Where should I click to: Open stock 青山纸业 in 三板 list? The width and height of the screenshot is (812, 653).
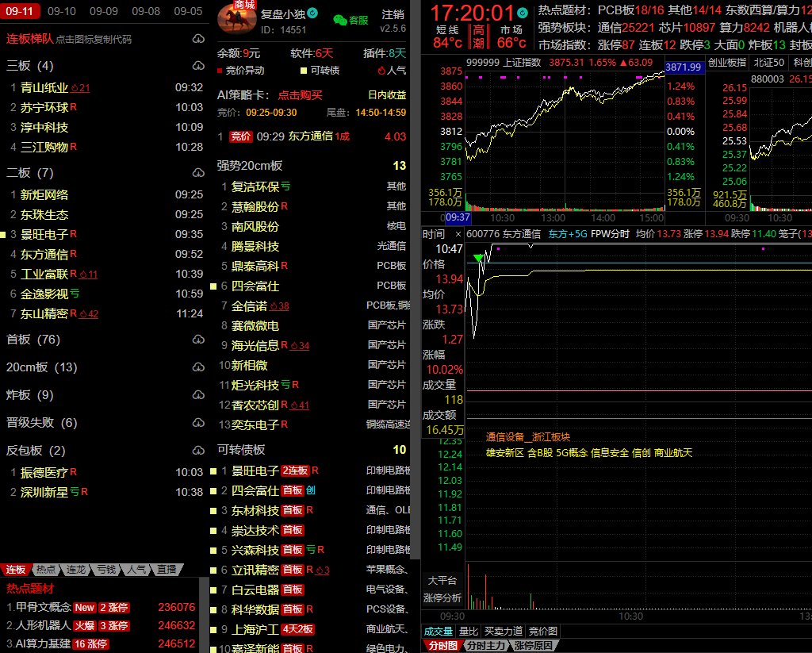[x=44, y=88]
